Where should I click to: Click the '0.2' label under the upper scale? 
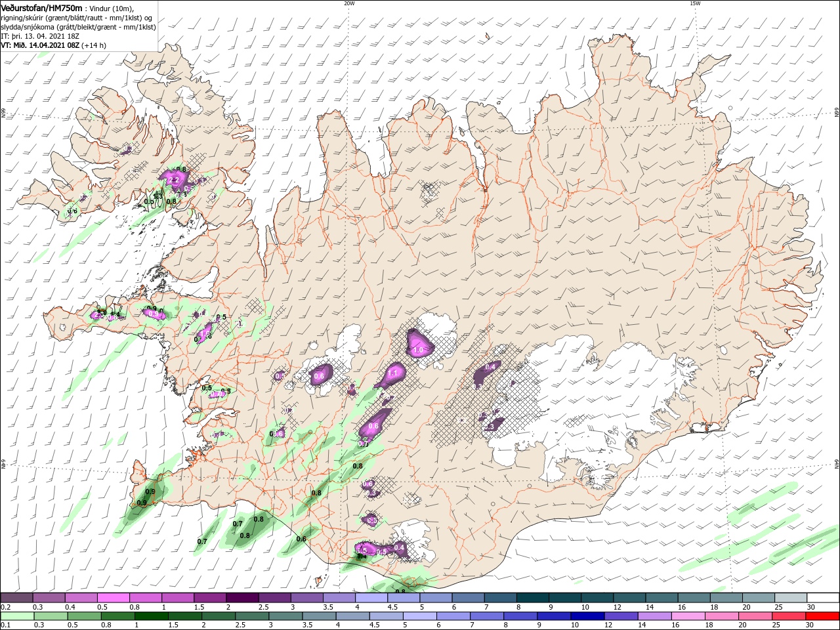(5, 607)
